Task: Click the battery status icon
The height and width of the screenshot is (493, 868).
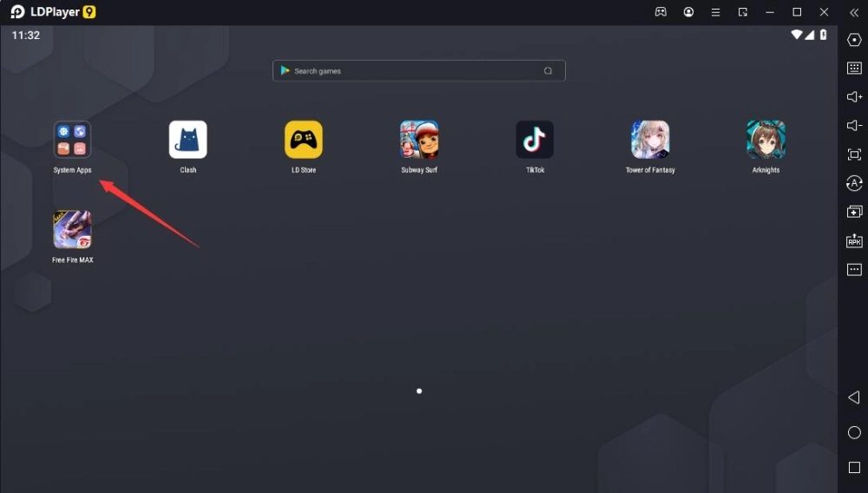Action: point(823,35)
